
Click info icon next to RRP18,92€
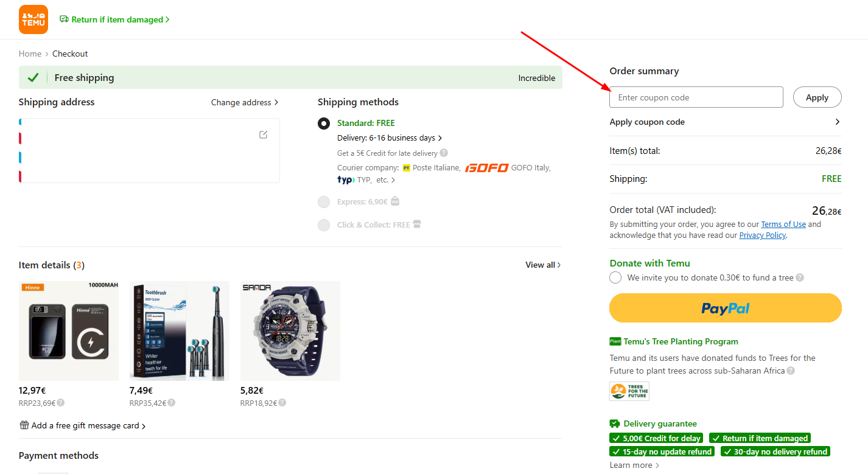tap(282, 403)
